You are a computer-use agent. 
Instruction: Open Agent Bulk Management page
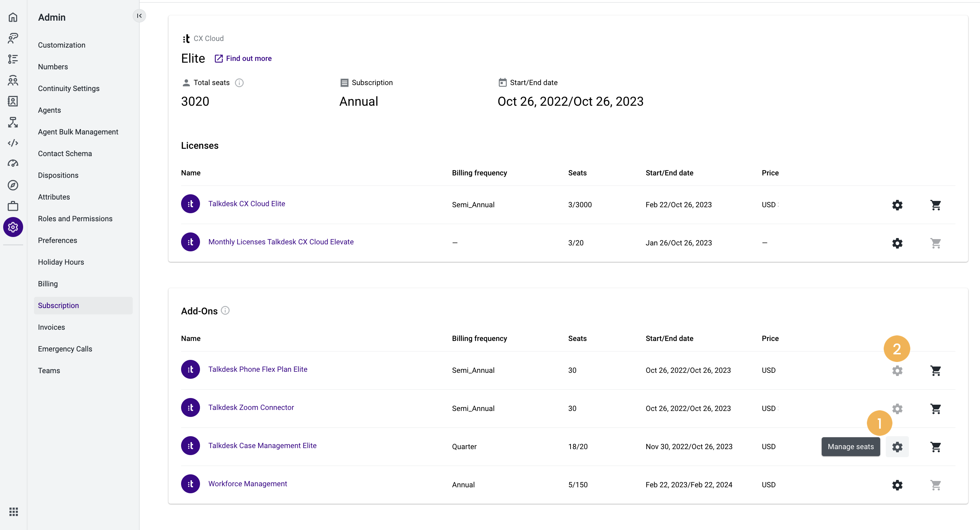78,132
